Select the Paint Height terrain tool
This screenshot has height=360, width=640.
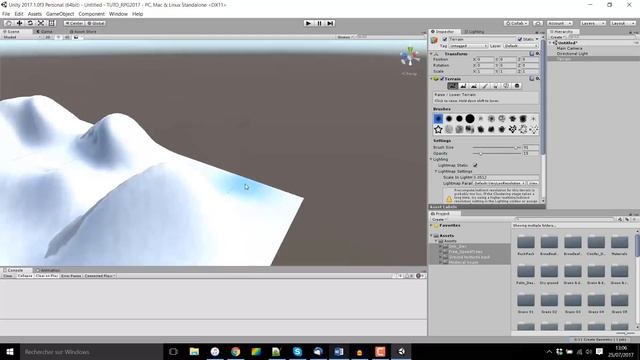click(463, 86)
